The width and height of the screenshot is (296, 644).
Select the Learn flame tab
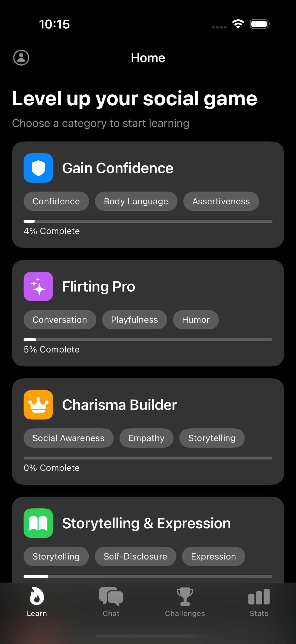[37, 602]
